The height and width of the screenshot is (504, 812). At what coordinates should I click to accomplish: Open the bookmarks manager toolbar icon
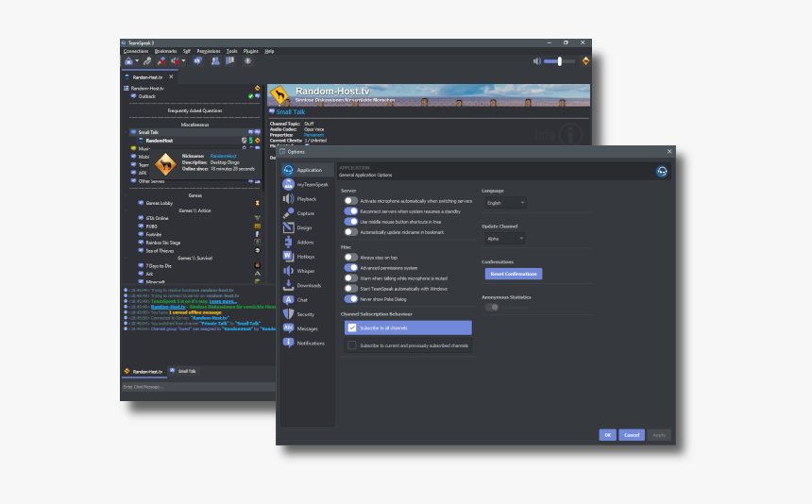(229, 61)
